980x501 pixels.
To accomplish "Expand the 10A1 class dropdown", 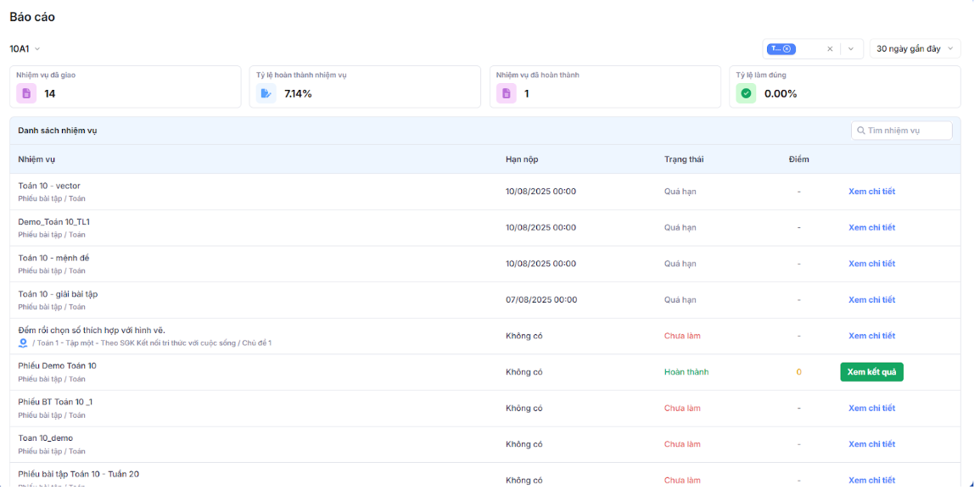I will (25, 49).
